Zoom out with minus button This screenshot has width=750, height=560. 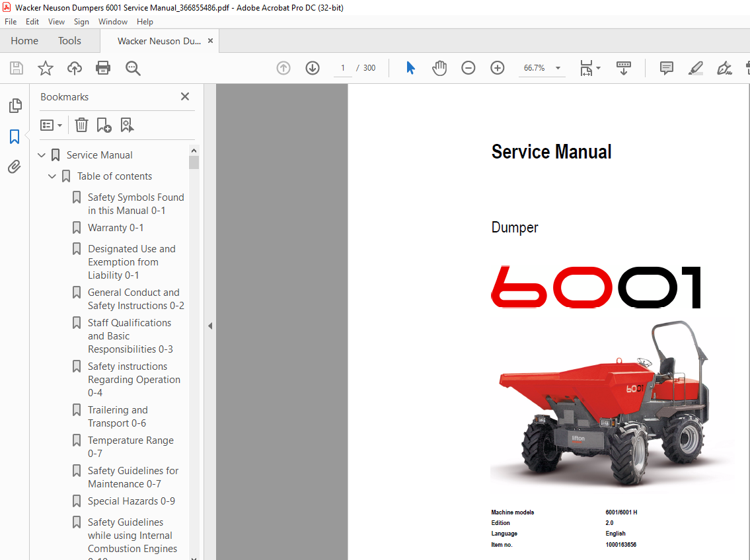click(x=469, y=68)
